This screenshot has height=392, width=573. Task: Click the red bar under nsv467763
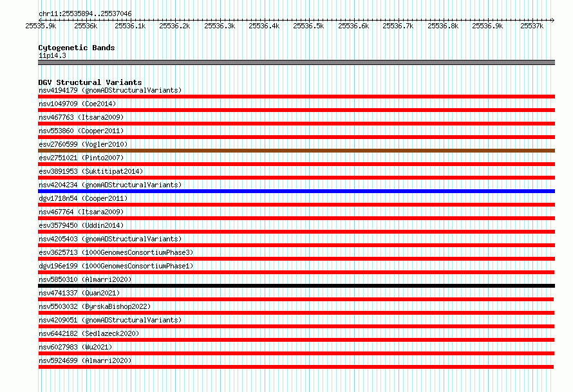click(x=296, y=124)
